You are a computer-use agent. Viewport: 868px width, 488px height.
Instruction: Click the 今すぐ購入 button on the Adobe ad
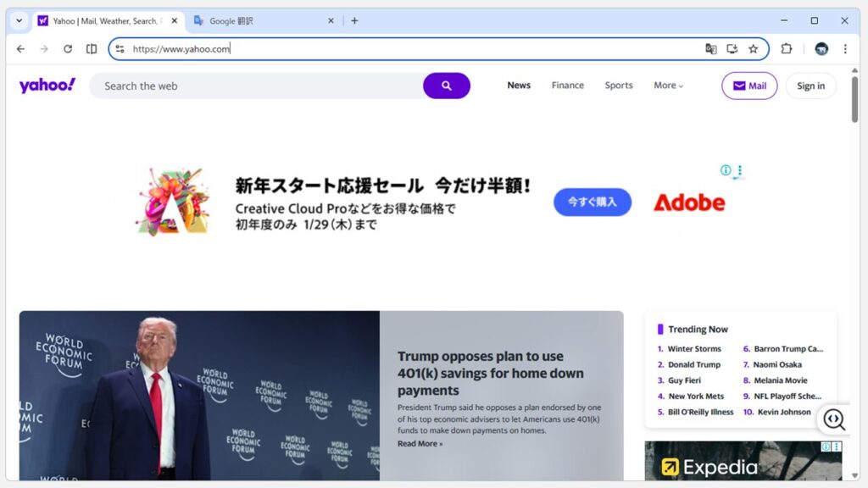tap(592, 202)
